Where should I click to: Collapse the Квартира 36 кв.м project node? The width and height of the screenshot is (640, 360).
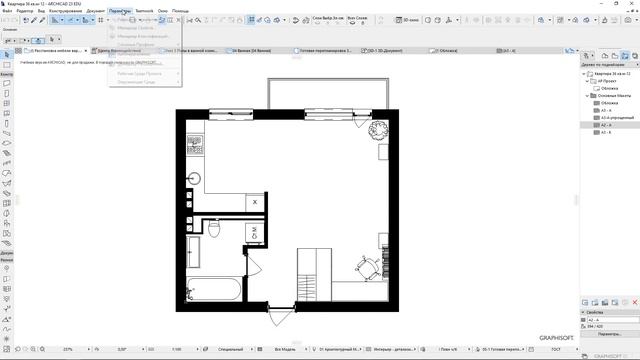pyautogui.click(x=584, y=74)
